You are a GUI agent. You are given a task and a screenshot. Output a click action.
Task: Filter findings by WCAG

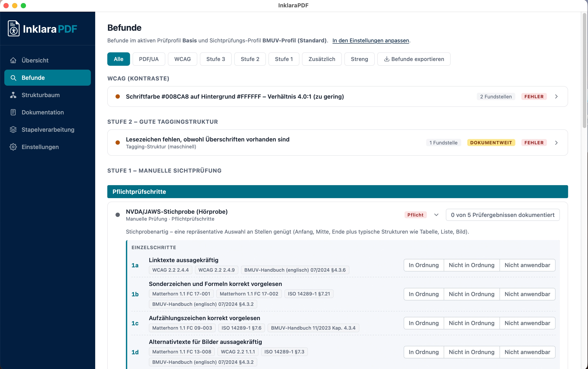pyautogui.click(x=183, y=59)
